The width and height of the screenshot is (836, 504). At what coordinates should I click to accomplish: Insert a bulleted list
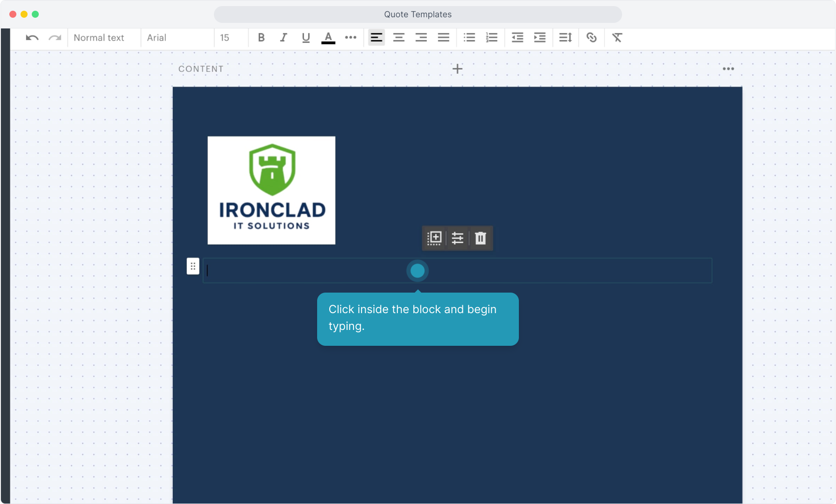[x=469, y=38]
